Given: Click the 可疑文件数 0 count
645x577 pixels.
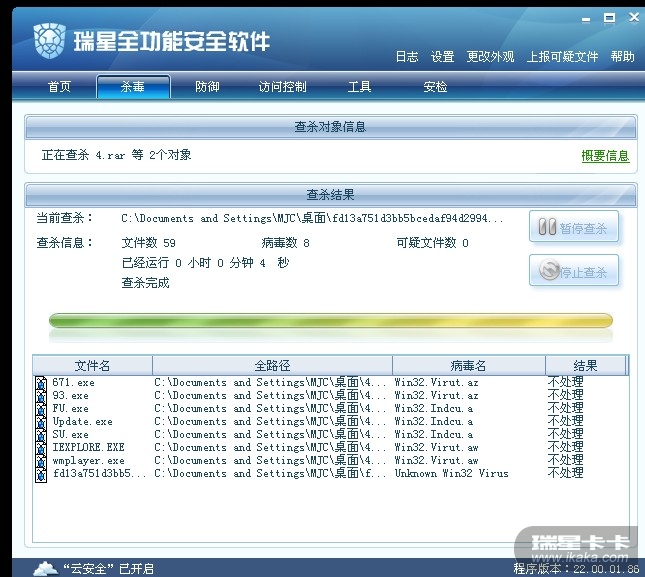Looking at the screenshot, I should (x=433, y=243).
